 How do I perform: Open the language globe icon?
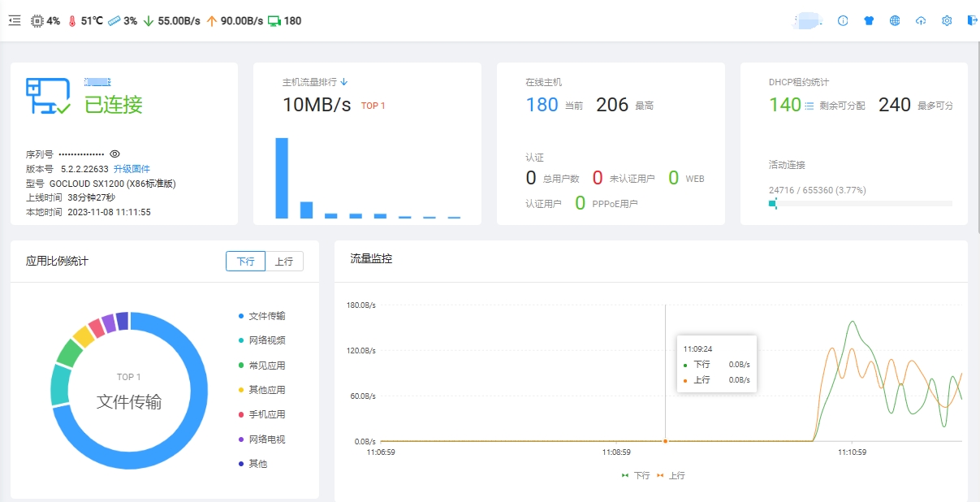point(895,21)
